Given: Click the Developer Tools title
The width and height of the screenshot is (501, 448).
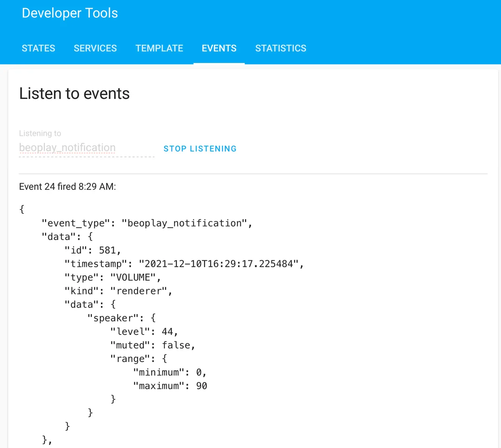Looking at the screenshot, I should point(70,13).
